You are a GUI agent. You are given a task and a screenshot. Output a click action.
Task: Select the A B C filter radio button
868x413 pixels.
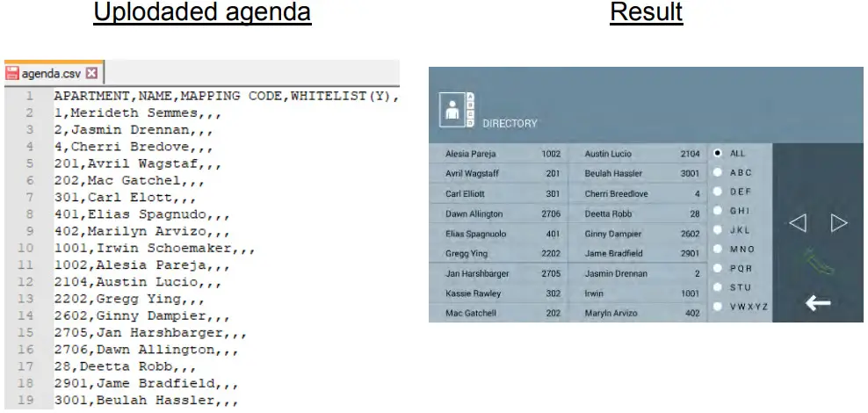coord(718,172)
